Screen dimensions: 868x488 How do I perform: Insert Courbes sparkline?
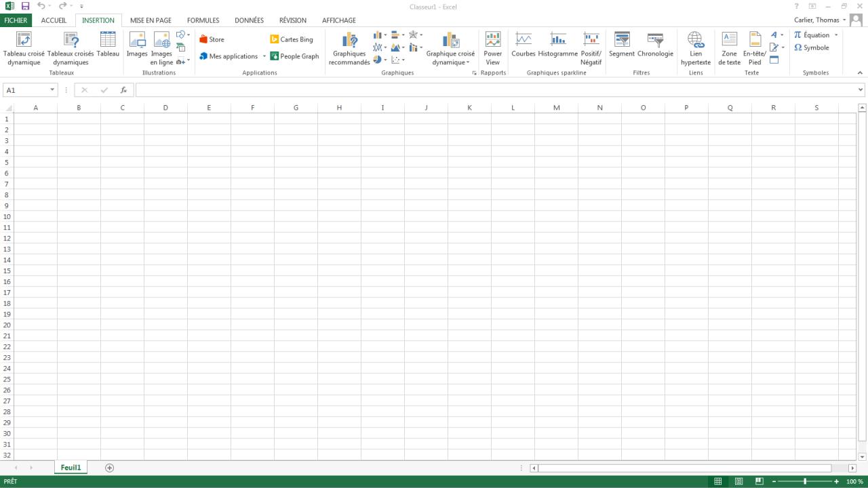pyautogui.click(x=524, y=45)
